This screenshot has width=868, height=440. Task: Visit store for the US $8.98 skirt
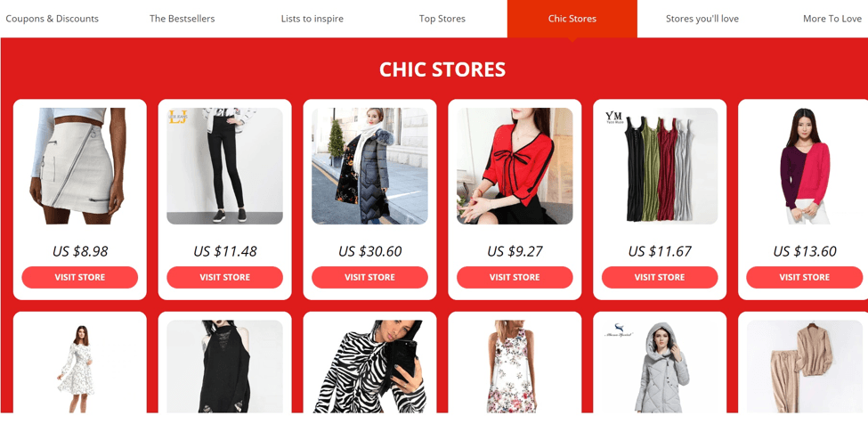coord(80,277)
